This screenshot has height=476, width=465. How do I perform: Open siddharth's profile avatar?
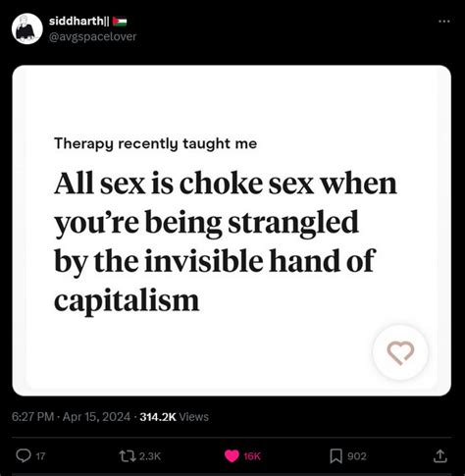(27, 28)
